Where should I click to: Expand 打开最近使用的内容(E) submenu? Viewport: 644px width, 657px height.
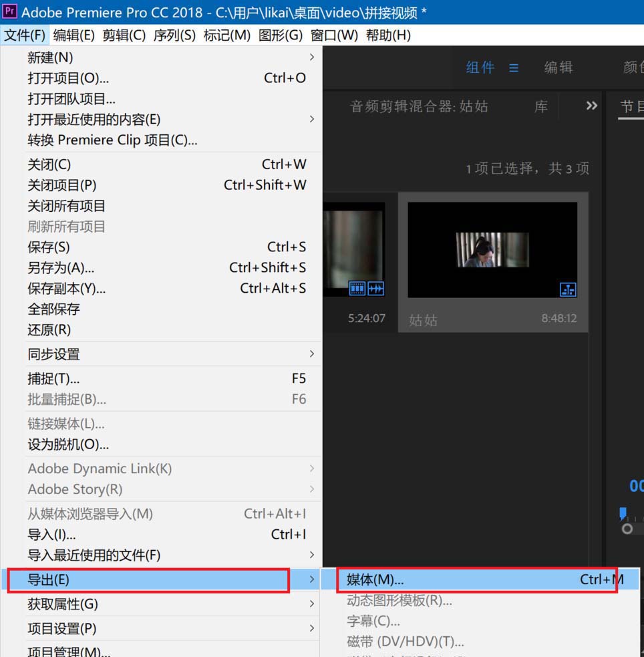tap(162, 120)
